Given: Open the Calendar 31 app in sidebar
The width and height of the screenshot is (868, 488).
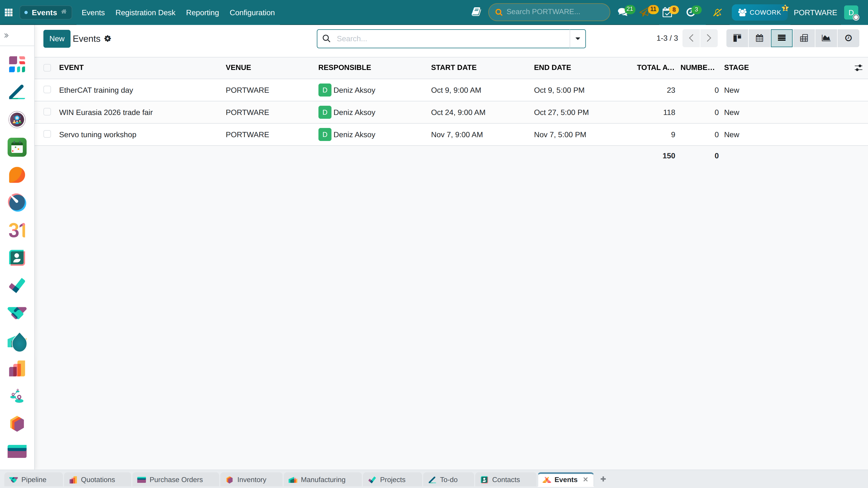Looking at the screenshot, I should coord(17,230).
